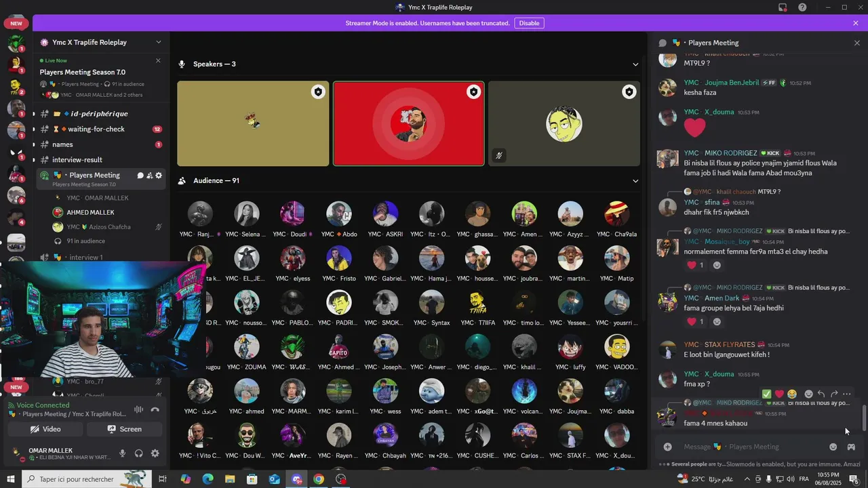Open the names channel
This screenshot has height=488, width=868.
100,144
